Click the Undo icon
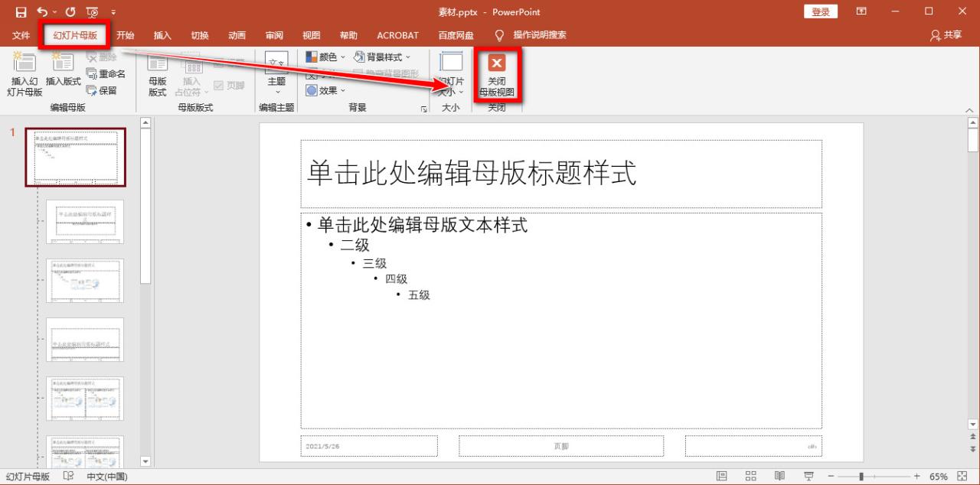Image resolution: width=980 pixels, height=485 pixels. pos(42,11)
